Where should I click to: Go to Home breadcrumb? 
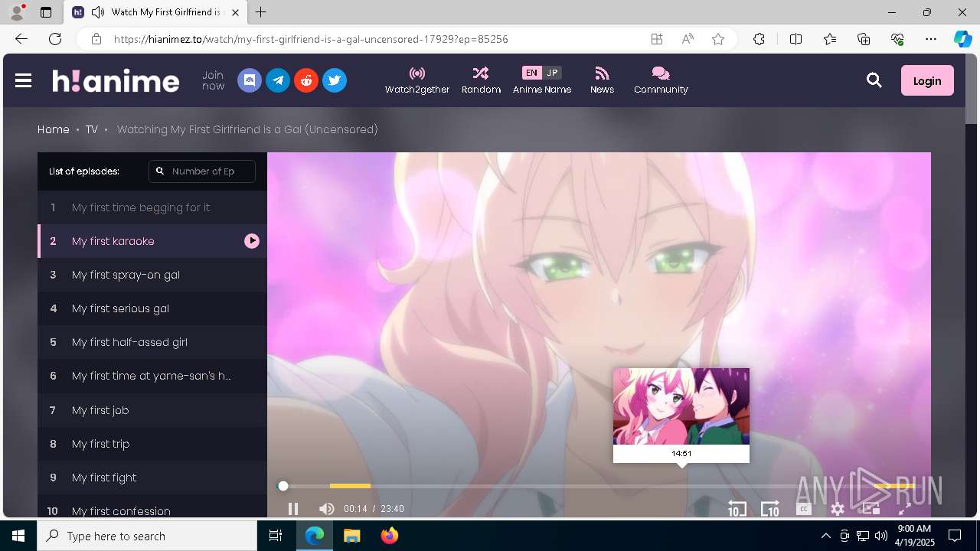pos(54,129)
